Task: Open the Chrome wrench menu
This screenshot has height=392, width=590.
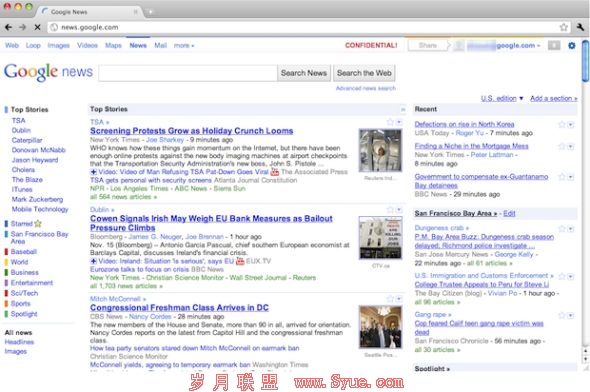Action: [580, 27]
